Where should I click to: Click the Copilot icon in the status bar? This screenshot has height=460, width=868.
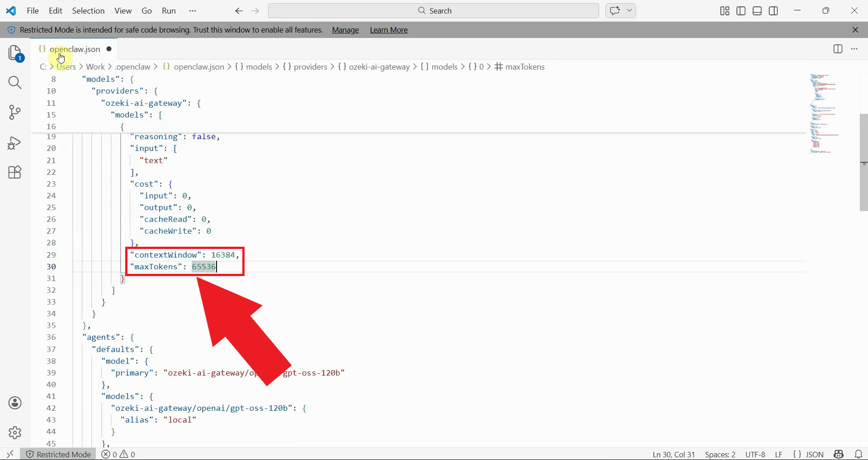[x=839, y=454]
